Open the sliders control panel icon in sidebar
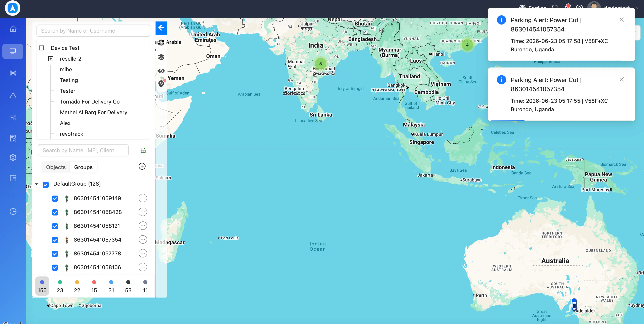The width and height of the screenshot is (644, 324). 13,73
